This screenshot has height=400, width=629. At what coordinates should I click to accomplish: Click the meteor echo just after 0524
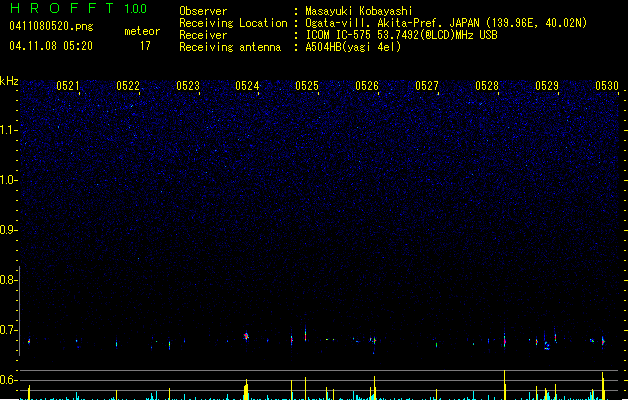(x=246, y=336)
